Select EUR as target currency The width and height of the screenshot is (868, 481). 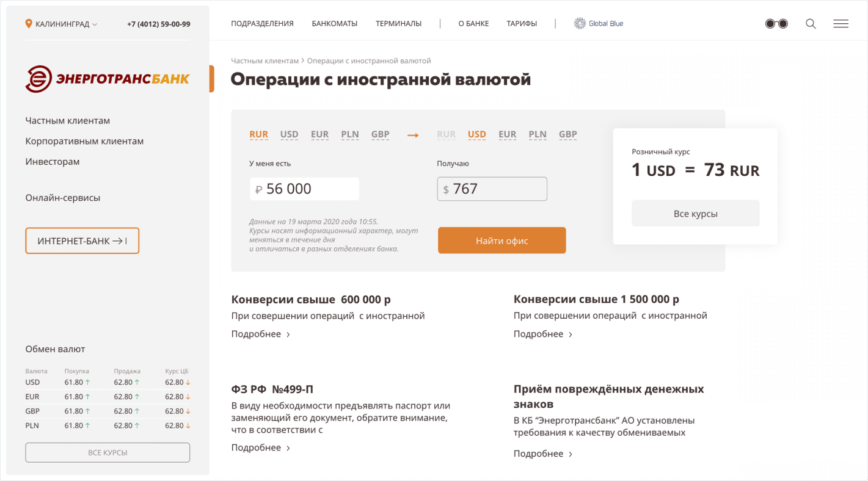507,134
